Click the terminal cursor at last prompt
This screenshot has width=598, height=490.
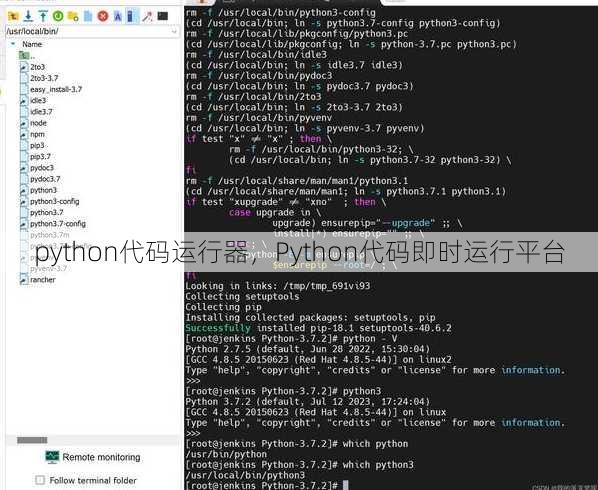click(x=346, y=485)
